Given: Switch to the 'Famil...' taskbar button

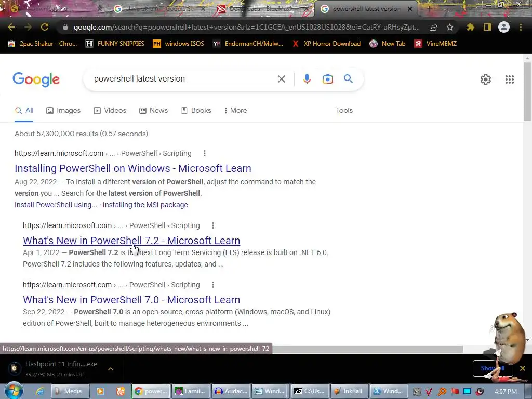Looking at the screenshot, I should click(x=190, y=391).
